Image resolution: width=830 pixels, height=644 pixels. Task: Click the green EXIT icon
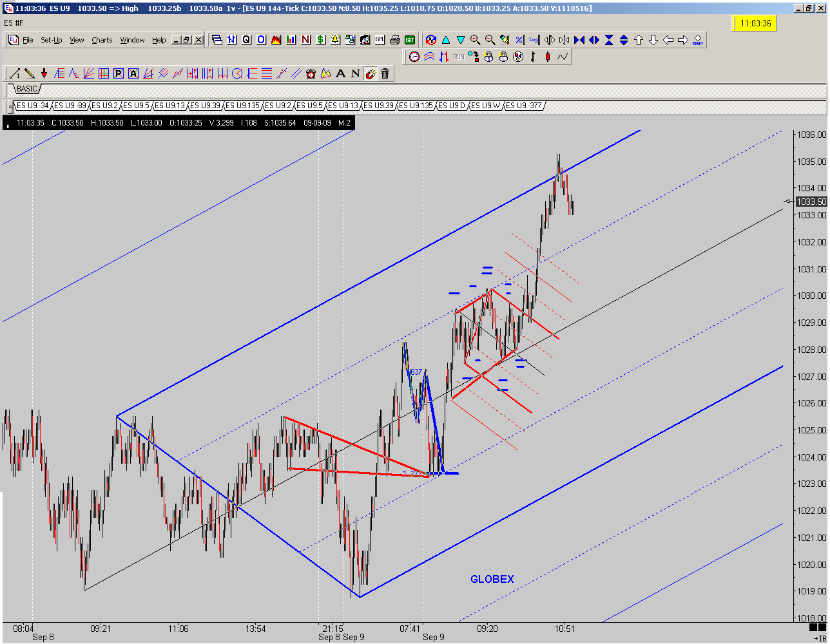pyautogui.click(x=410, y=40)
